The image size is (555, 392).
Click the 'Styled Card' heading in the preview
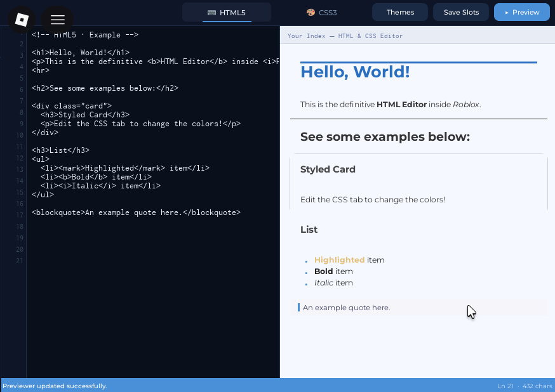(328, 169)
